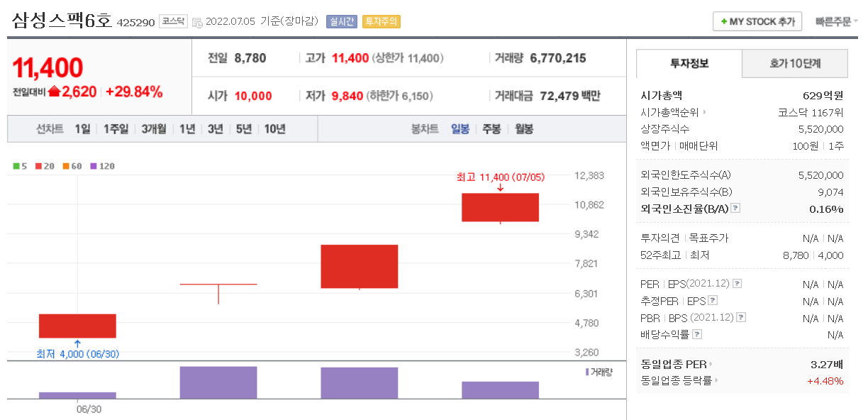Click help icon next to PER EPS(2021.12)
868x420 pixels.
pos(738,284)
